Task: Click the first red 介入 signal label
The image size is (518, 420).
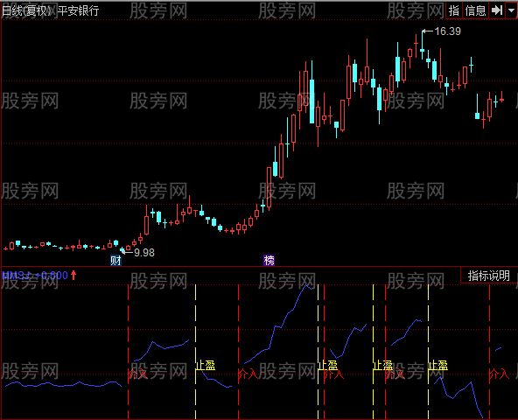Action: 137,374
